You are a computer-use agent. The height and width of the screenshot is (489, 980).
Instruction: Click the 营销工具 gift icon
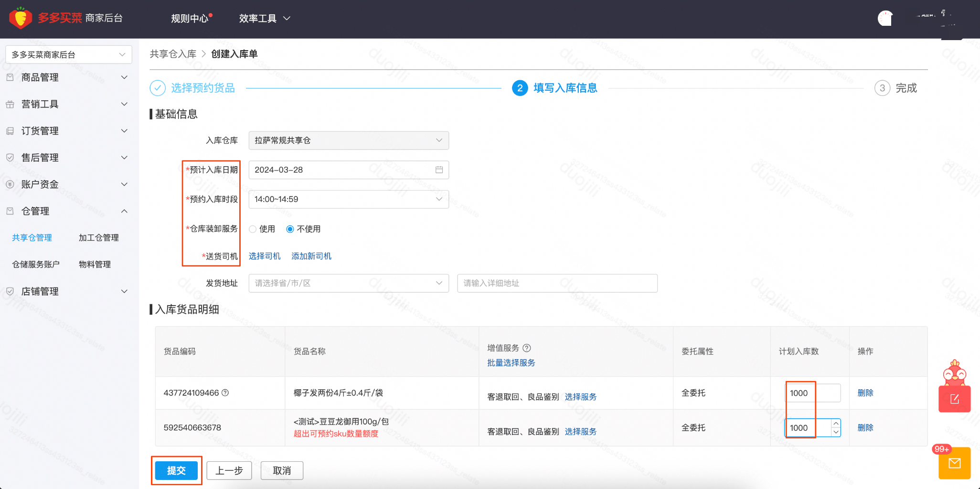10,104
